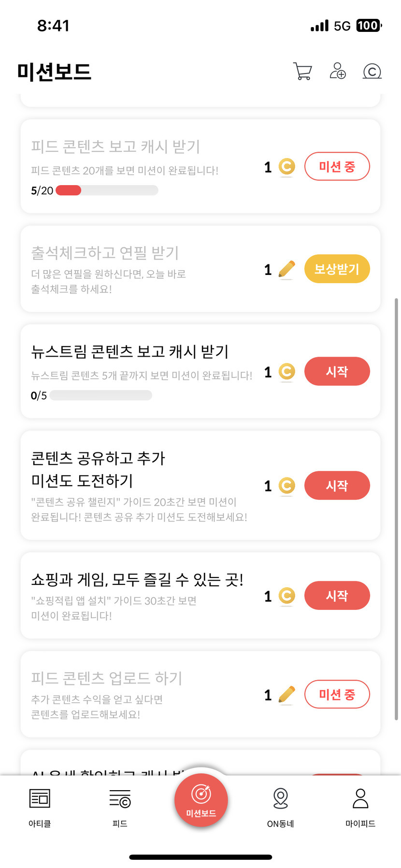
Task: Click the vertical scrollbar on the right
Action: pos(396,508)
